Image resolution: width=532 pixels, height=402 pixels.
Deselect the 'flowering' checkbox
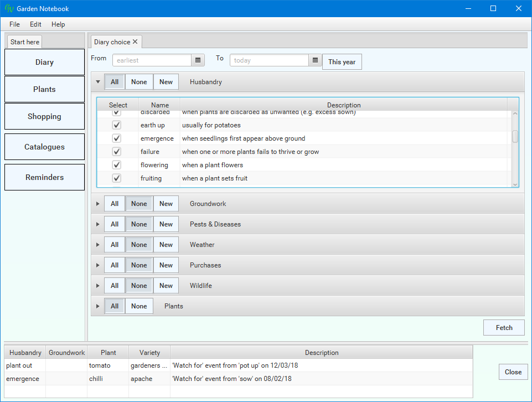tap(116, 165)
